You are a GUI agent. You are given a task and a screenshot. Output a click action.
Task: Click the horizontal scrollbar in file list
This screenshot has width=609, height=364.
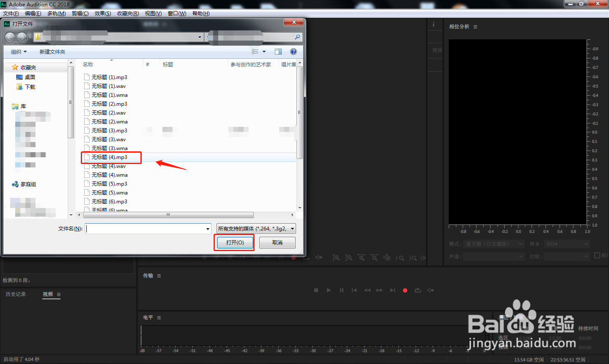point(168,215)
